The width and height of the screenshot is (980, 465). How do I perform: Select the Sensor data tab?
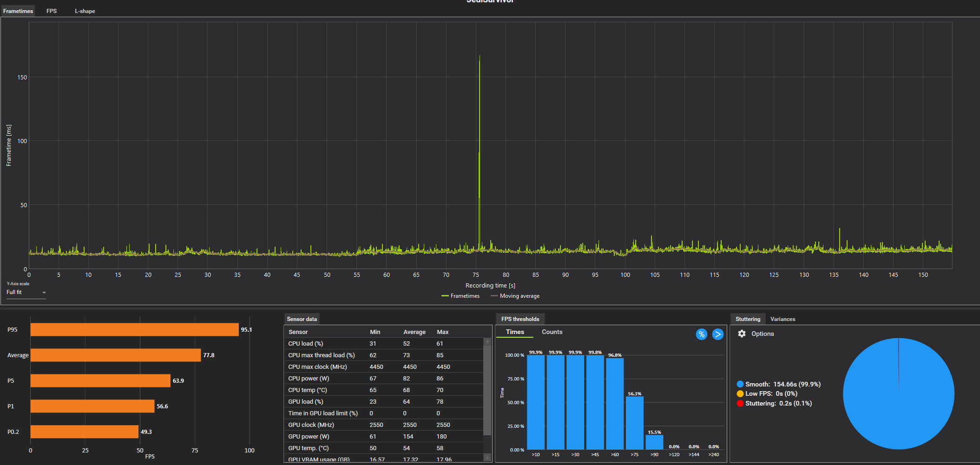(302, 319)
